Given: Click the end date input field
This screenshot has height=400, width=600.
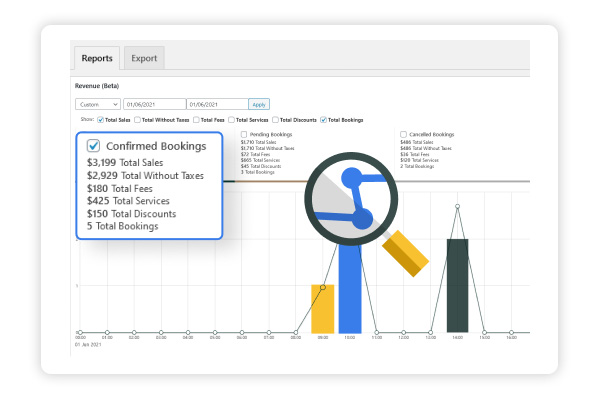Looking at the screenshot, I should click(217, 104).
